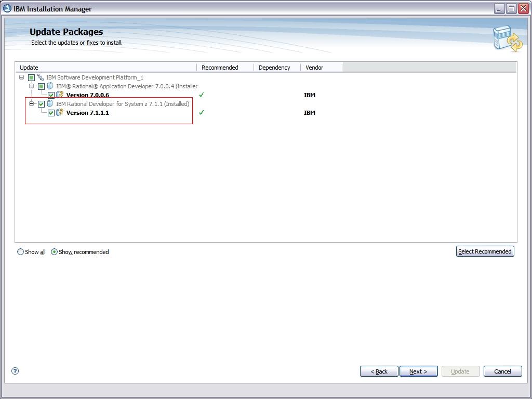Image resolution: width=532 pixels, height=399 pixels.
Task: Toggle checkbox for IBM Software Development Platform_1
Action: 31,78
